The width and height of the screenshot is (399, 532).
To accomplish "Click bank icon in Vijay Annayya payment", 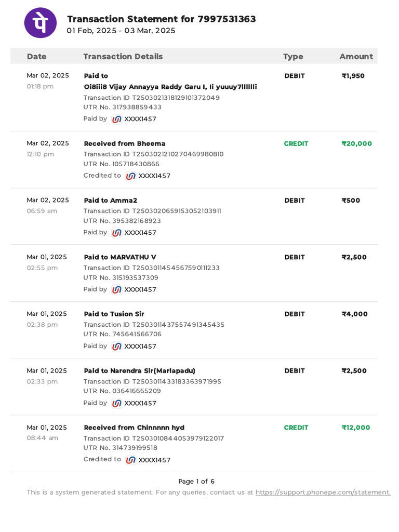I will 117,119.
